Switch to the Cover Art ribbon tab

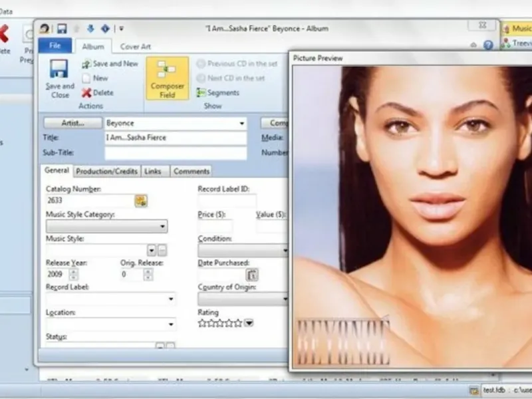point(136,47)
